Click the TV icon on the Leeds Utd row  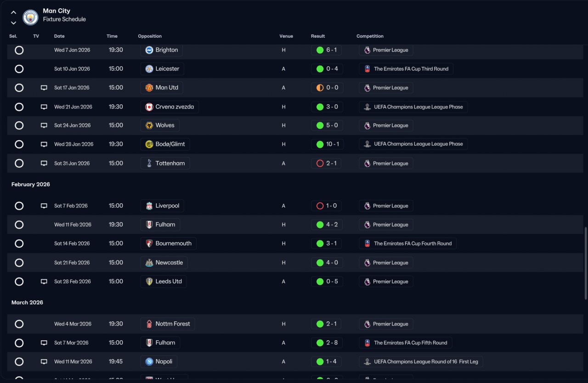click(44, 281)
